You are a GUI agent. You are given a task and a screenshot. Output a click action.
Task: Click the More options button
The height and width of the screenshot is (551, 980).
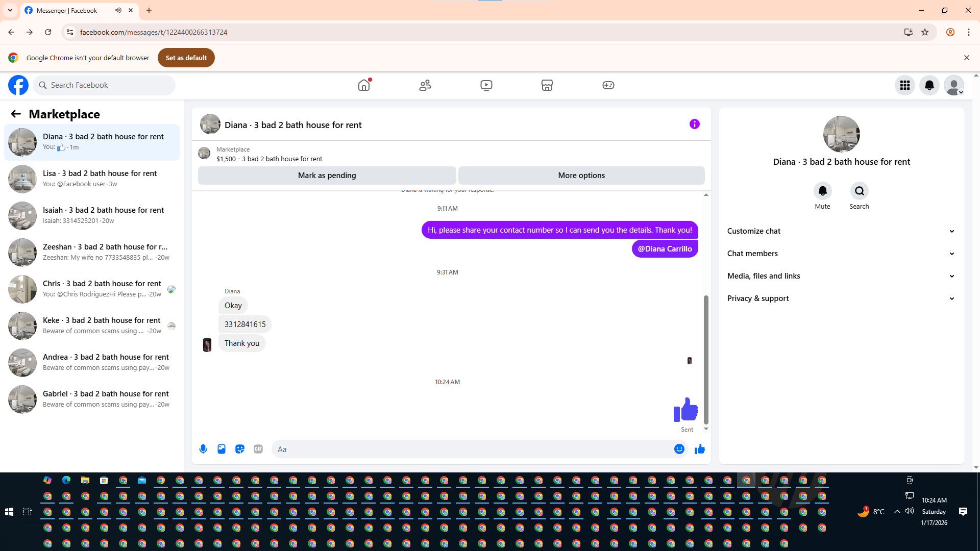click(x=581, y=176)
